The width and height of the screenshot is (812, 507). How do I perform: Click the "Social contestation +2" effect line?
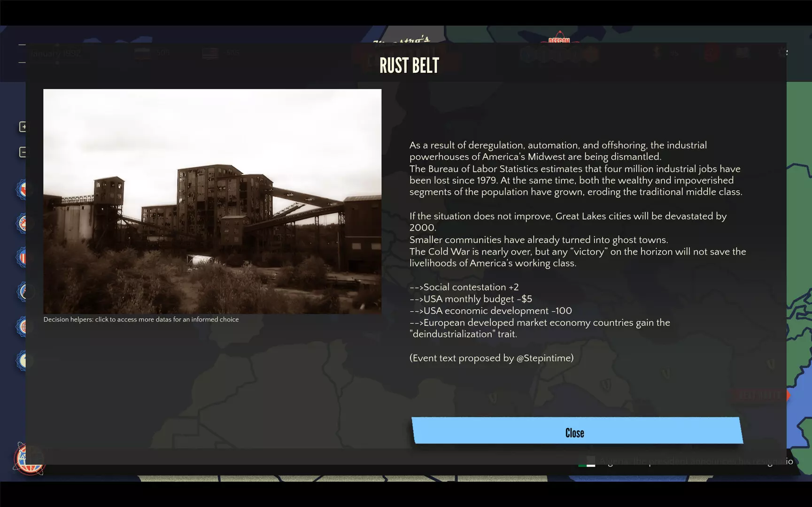[464, 287]
